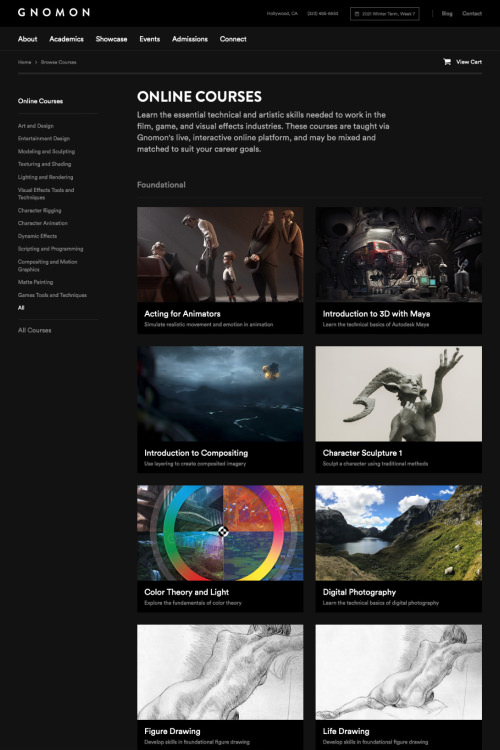Click the Character Sculpture 1 title
Screen dimensions: 500x750
coord(363,453)
